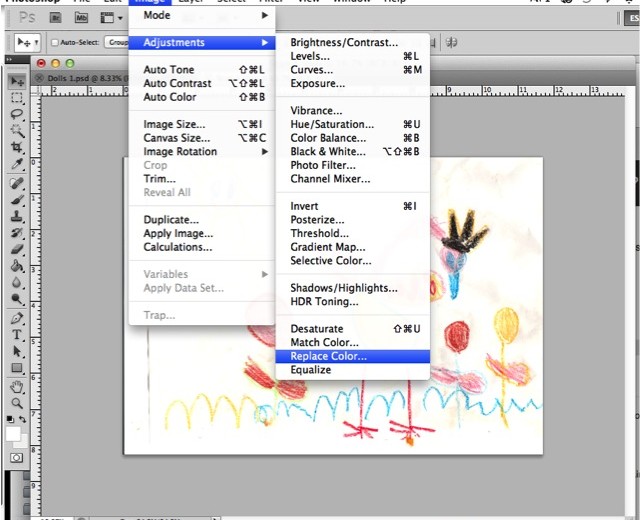Select the Zoom tool
The height and width of the screenshot is (520, 640).
point(17,403)
